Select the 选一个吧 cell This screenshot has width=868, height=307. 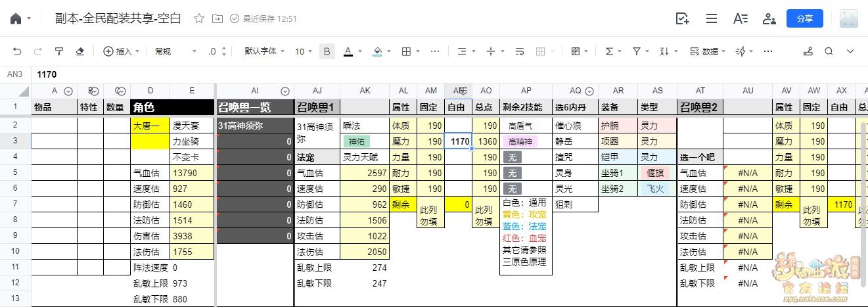pyautogui.click(x=700, y=156)
